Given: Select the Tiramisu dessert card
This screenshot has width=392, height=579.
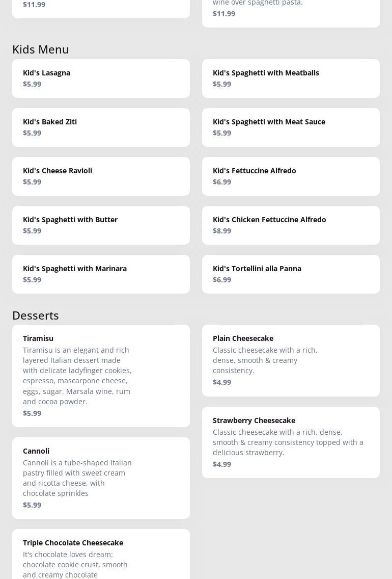Looking at the screenshot, I should coord(101,376).
